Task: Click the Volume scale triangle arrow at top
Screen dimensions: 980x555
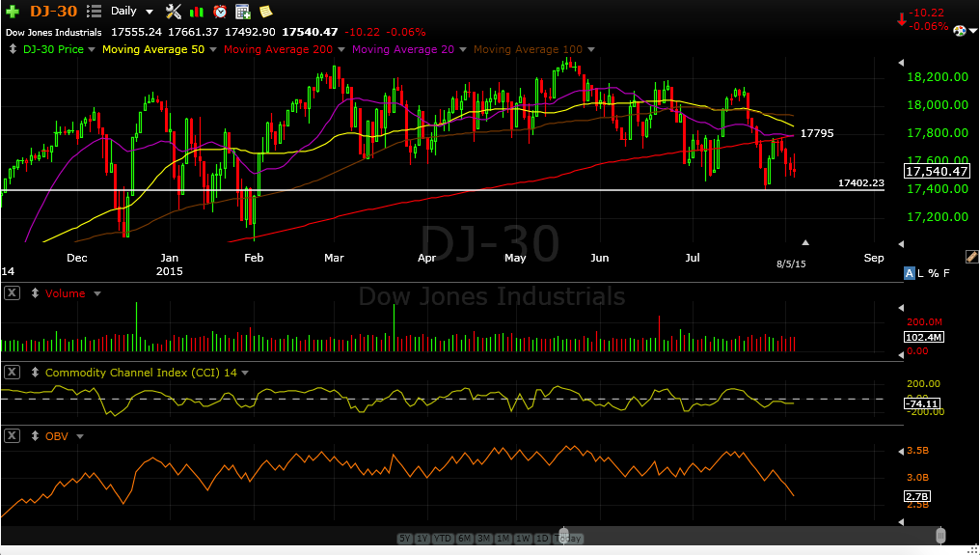Action: [x=901, y=308]
